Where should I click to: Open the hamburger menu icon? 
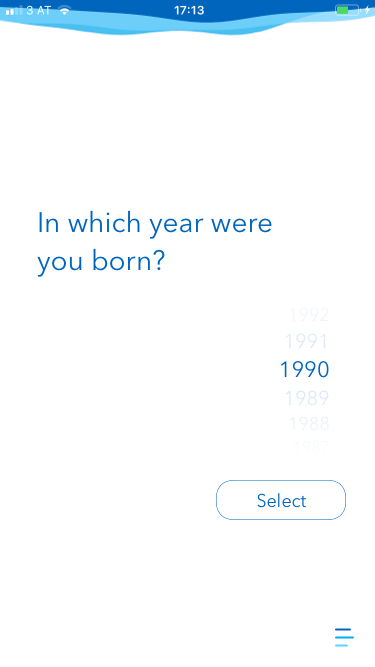click(344, 637)
